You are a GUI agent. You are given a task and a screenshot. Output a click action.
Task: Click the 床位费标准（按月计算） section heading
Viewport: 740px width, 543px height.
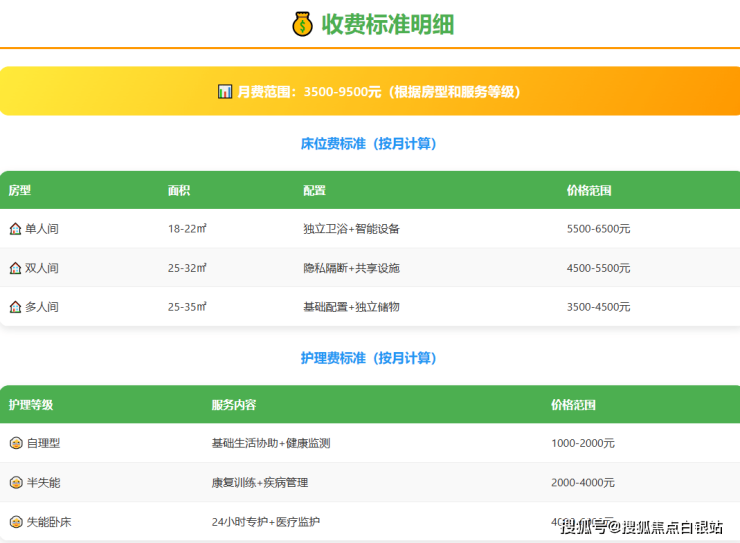tap(369, 144)
